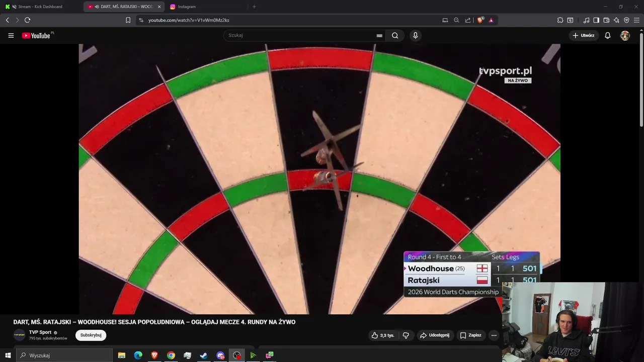Image resolution: width=644 pixels, height=362 pixels.
Task: Toggle the browser sidebar panel icon
Action: click(596, 20)
